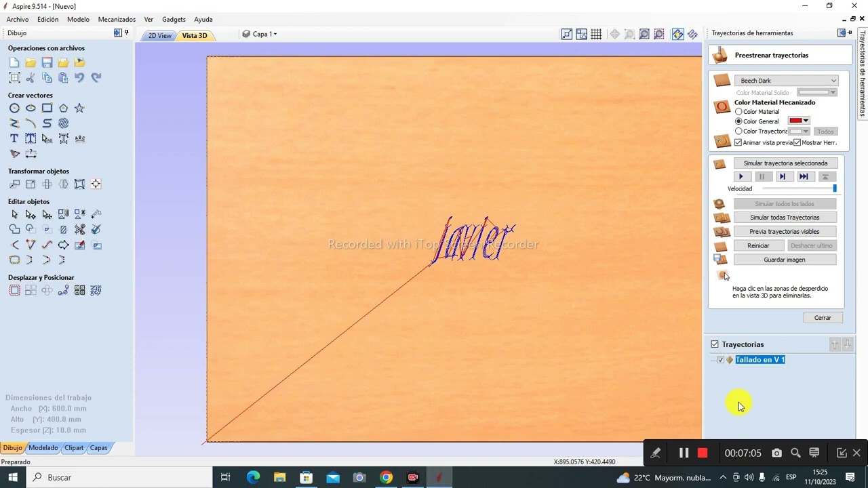Choose the plain T text tool
Screen dimensions: 868x488
coord(14,138)
